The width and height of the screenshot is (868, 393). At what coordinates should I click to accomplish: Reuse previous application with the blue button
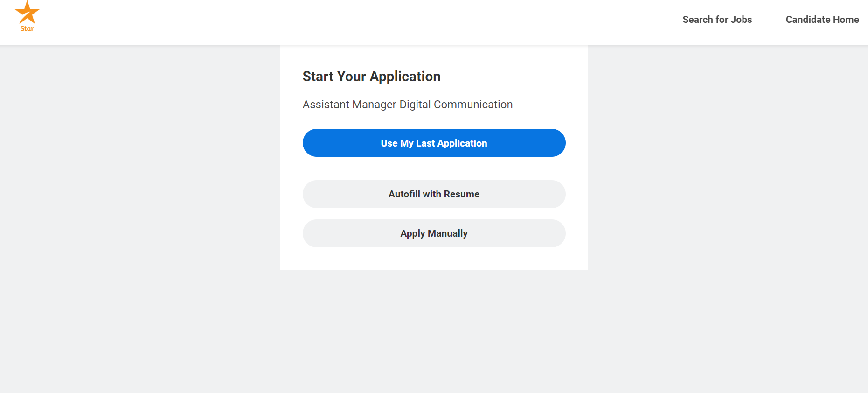click(434, 143)
